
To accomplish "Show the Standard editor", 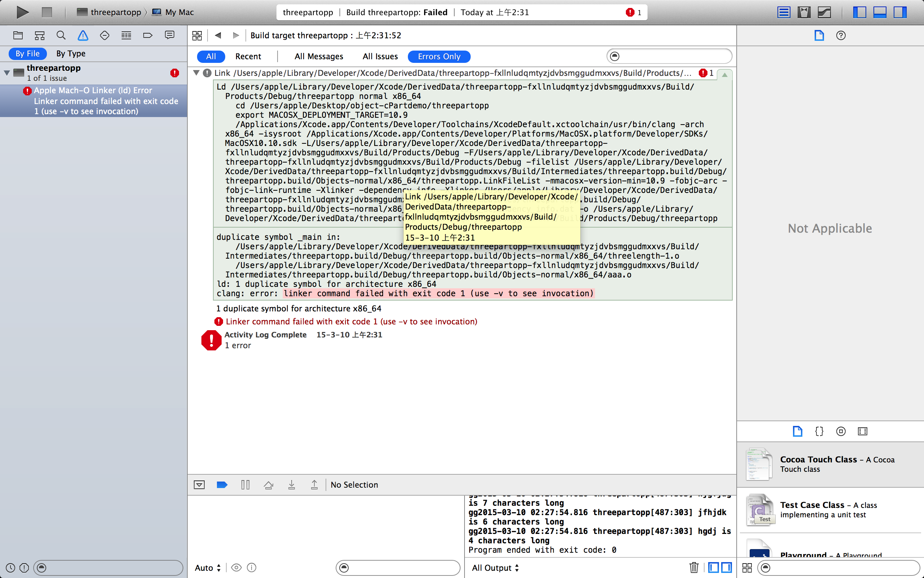I will coord(784,12).
